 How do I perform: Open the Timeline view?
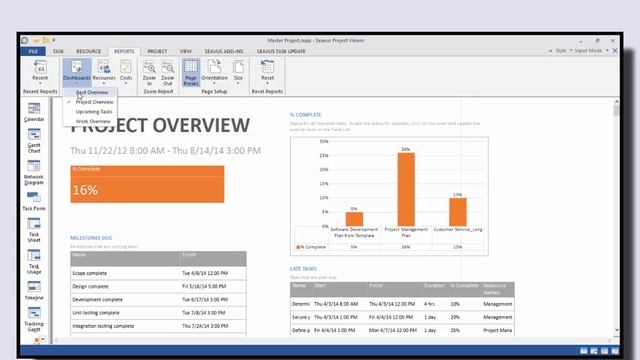[34, 291]
